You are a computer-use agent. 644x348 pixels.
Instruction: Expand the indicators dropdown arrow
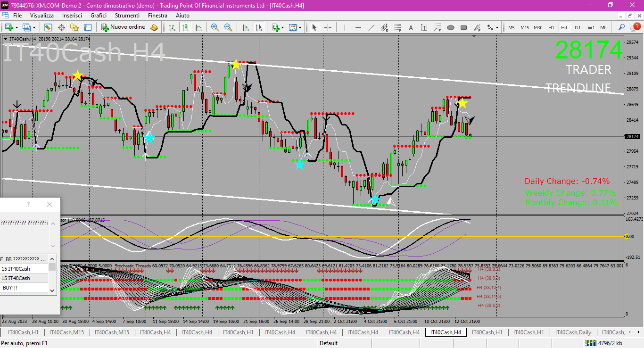click(282, 27)
